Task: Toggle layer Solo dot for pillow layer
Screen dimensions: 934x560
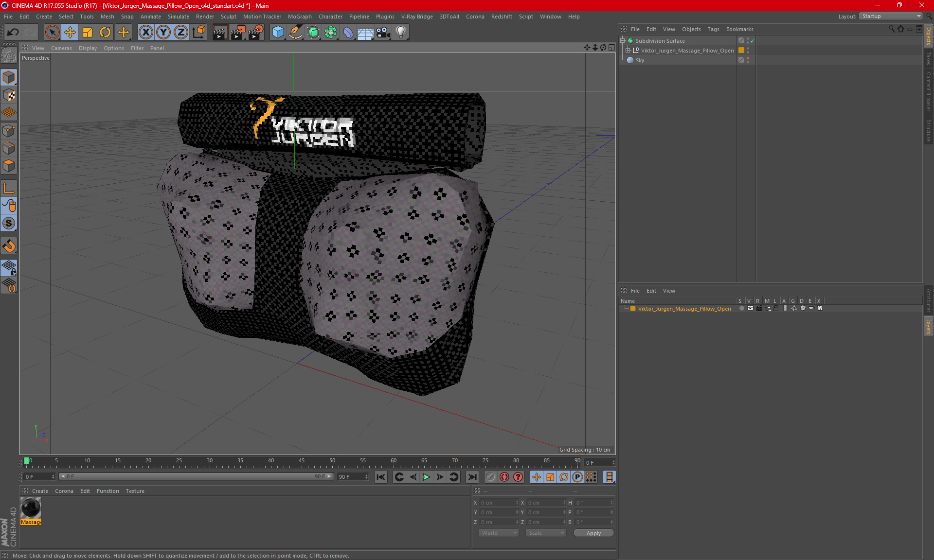Action: [741, 308]
